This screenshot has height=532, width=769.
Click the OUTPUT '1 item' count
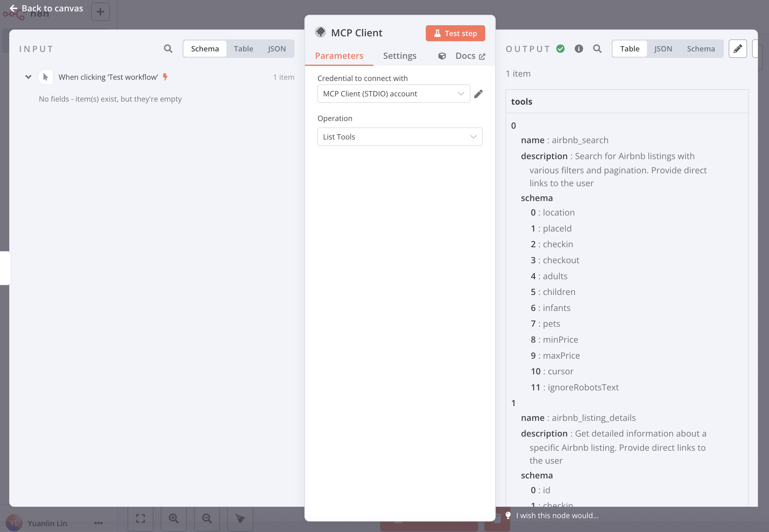[x=518, y=74]
